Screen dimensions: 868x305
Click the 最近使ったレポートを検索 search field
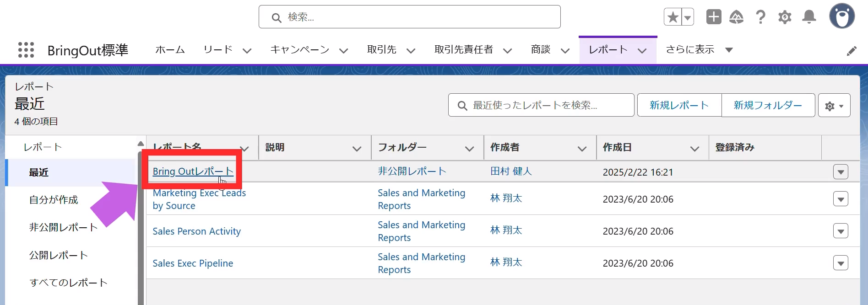pos(541,105)
